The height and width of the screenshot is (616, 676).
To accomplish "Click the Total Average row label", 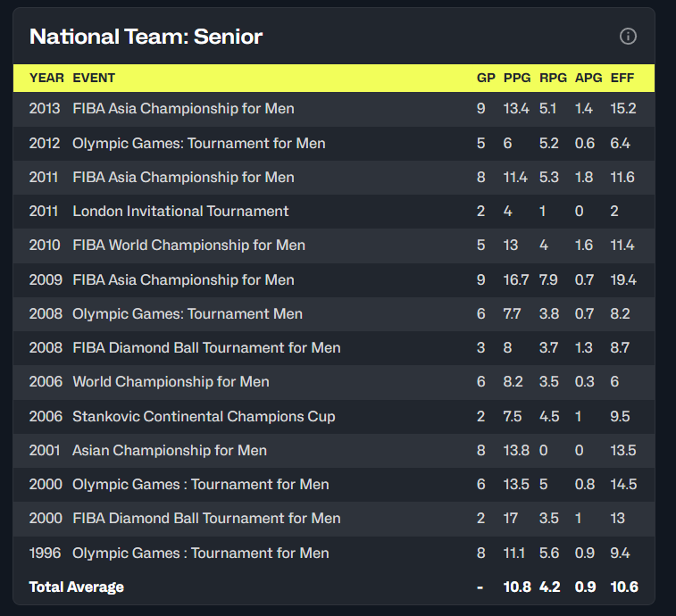I will tap(77, 587).
